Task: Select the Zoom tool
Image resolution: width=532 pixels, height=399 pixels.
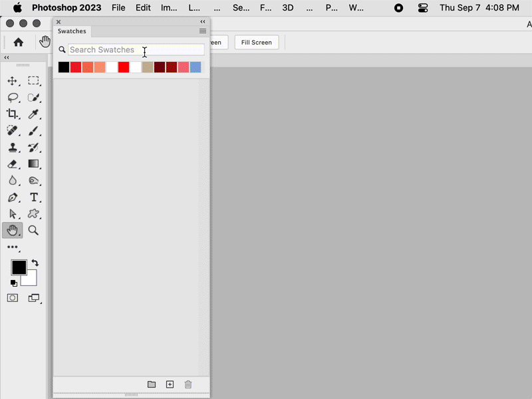Action: click(33, 230)
